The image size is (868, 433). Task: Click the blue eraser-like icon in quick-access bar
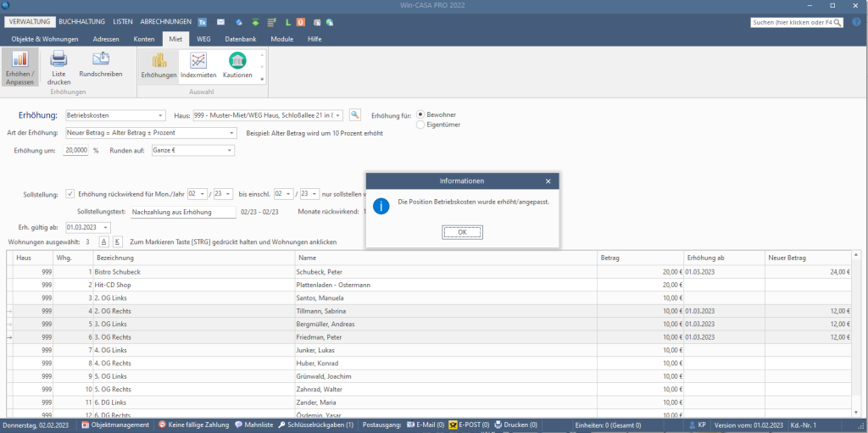point(238,22)
